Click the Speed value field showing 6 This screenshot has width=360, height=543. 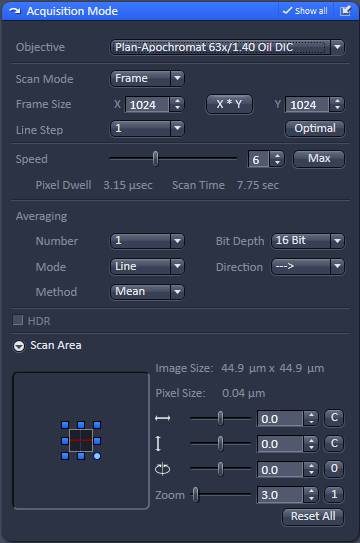click(259, 159)
